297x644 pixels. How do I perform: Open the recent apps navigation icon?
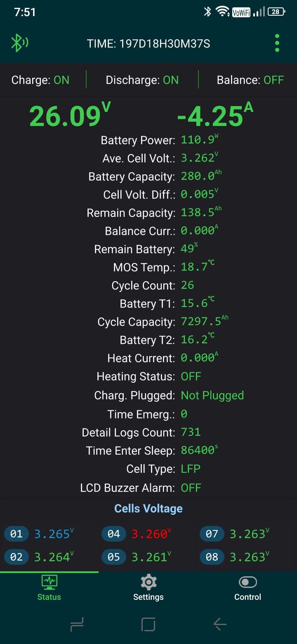tap(77, 624)
